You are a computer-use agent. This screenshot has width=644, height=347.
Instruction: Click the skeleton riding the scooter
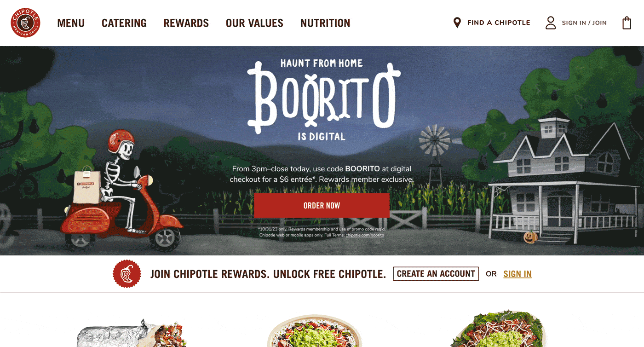coord(120,175)
